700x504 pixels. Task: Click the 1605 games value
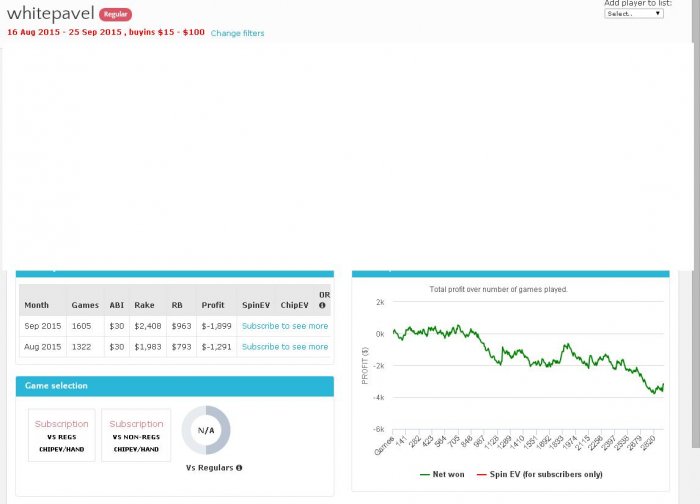pyautogui.click(x=81, y=326)
